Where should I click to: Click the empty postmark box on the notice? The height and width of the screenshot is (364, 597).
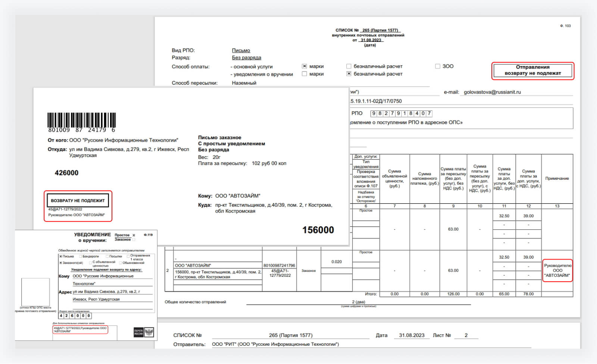point(35,292)
